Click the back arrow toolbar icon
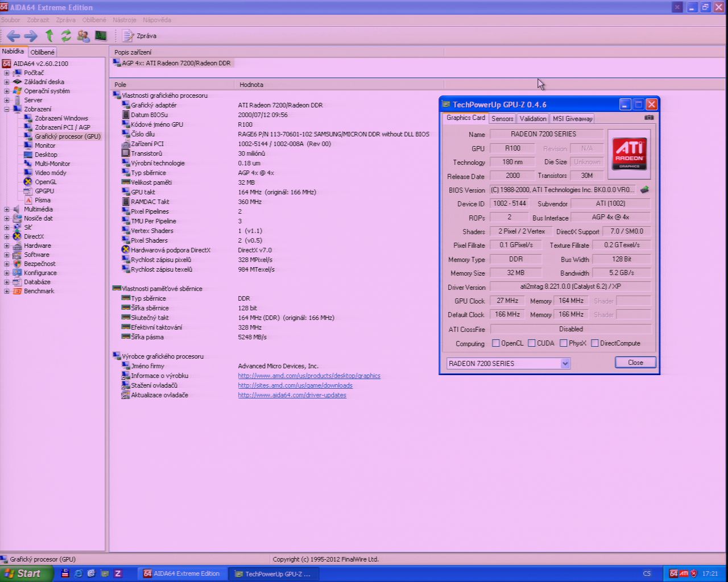This screenshot has height=582, width=728. pyautogui.click(x=13, y=36)
